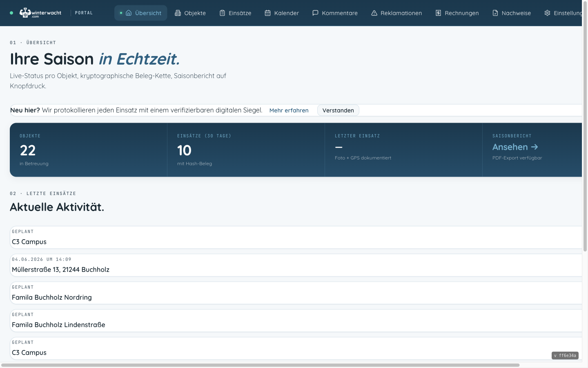Image resolution: width=588 pixels, height=368 pixels.
Task: Click the horizontal scrollbar at the bottom
Action: pyautogui.click(x=261, y=365)
